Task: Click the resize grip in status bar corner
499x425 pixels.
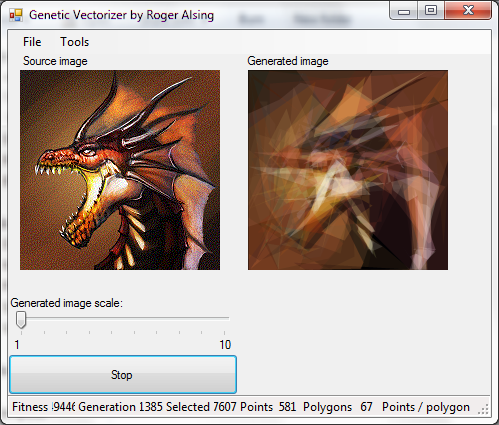Action: 484,409
